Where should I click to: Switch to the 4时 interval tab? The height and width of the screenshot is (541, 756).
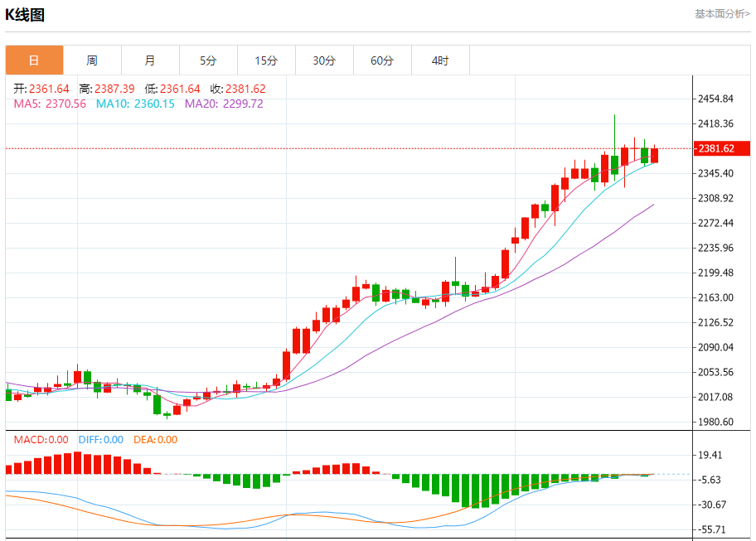[x=440, y=60]
